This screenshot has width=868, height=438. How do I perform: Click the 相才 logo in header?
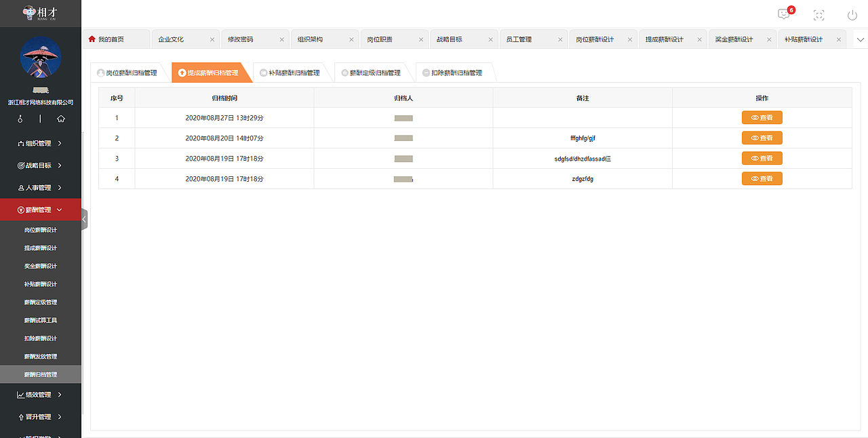(40, 12)
